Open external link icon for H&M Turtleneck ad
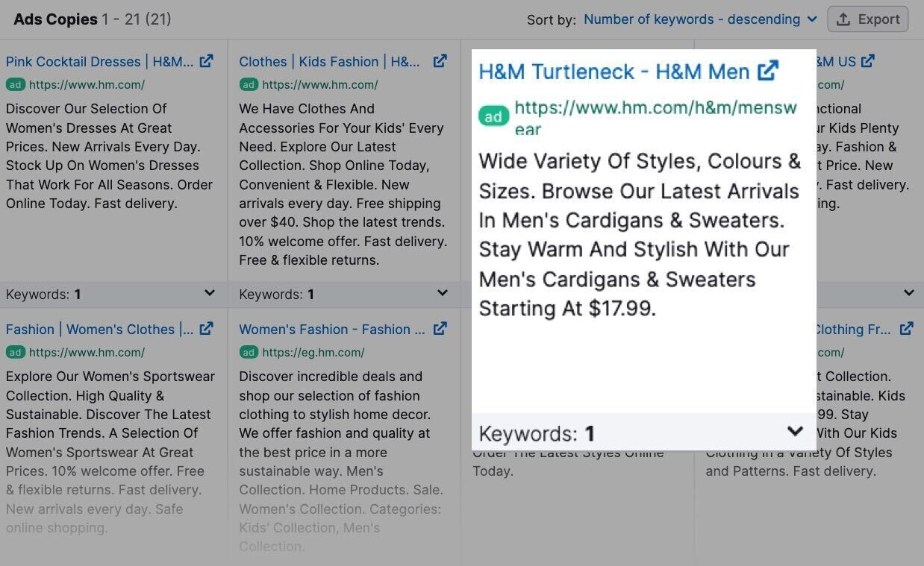924x566 pixels. click(x=768, y=71)
